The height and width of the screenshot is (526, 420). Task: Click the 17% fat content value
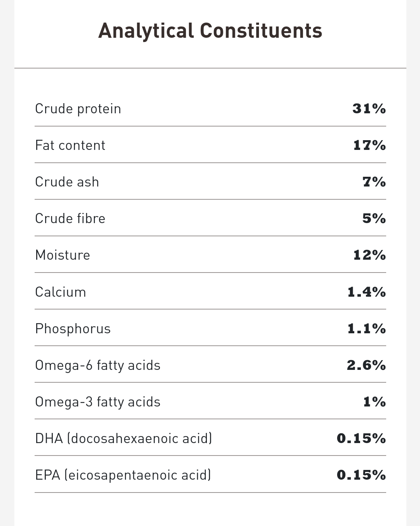click(369, 145)
